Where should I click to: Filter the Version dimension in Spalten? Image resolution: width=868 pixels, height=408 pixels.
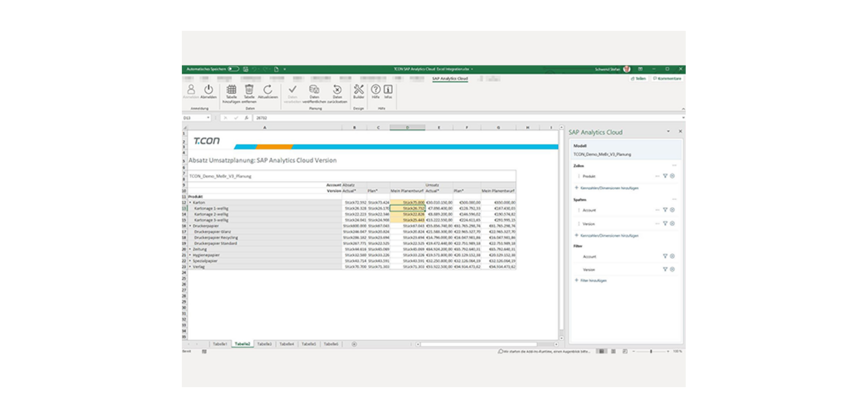pos(665,224)
